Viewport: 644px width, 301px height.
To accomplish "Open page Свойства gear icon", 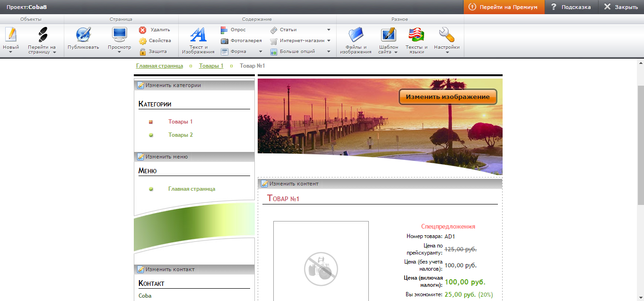I will click(142, 41).
